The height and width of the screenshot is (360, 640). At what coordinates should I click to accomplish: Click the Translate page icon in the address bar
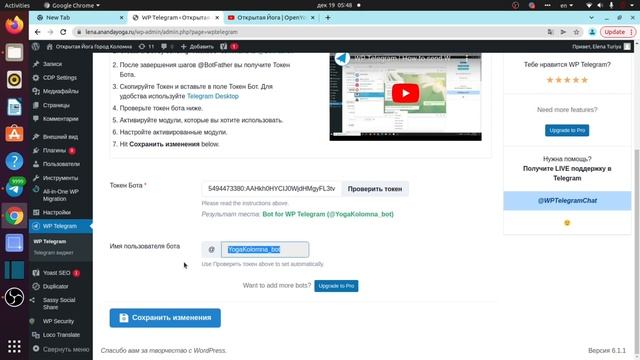click(550, 32)
